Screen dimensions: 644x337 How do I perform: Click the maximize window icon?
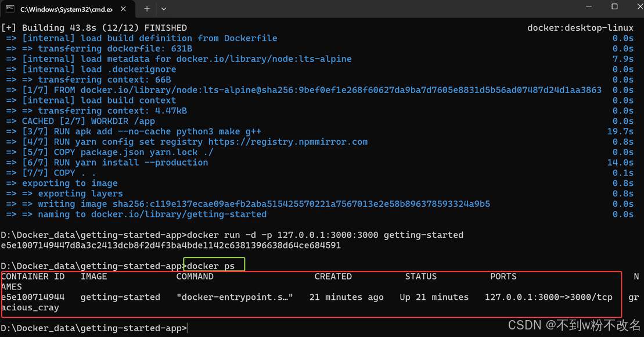(x=614, y=6)
